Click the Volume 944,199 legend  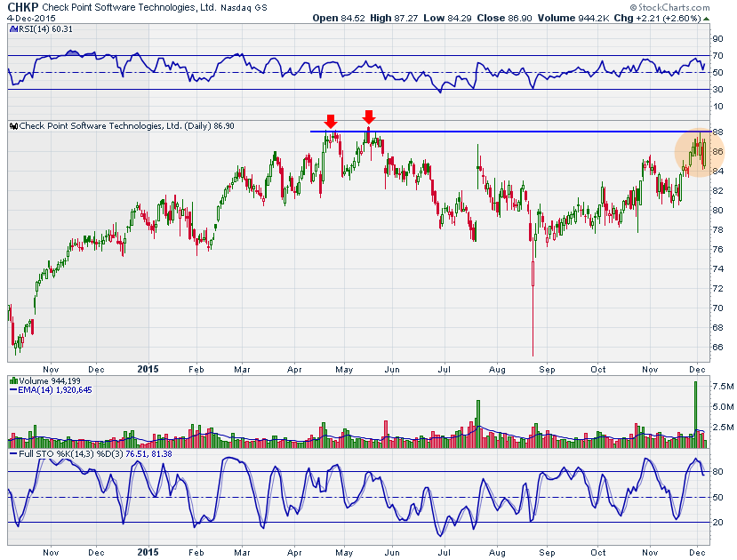[50, 381]
